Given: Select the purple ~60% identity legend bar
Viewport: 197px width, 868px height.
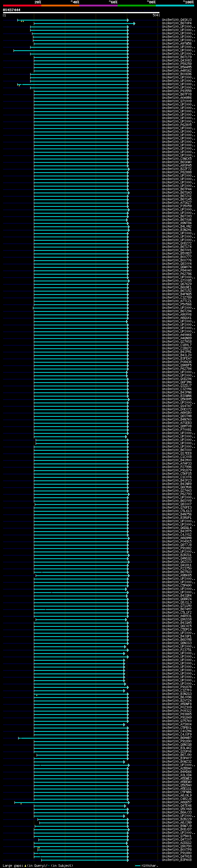Looking at the screenshot, I should pyautogui.click(x=98, y=6).
